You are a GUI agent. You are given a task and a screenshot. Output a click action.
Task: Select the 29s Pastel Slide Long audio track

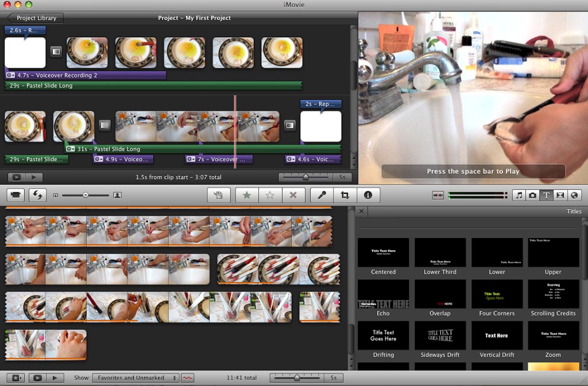pyautogui.click(x=153, y=85)
